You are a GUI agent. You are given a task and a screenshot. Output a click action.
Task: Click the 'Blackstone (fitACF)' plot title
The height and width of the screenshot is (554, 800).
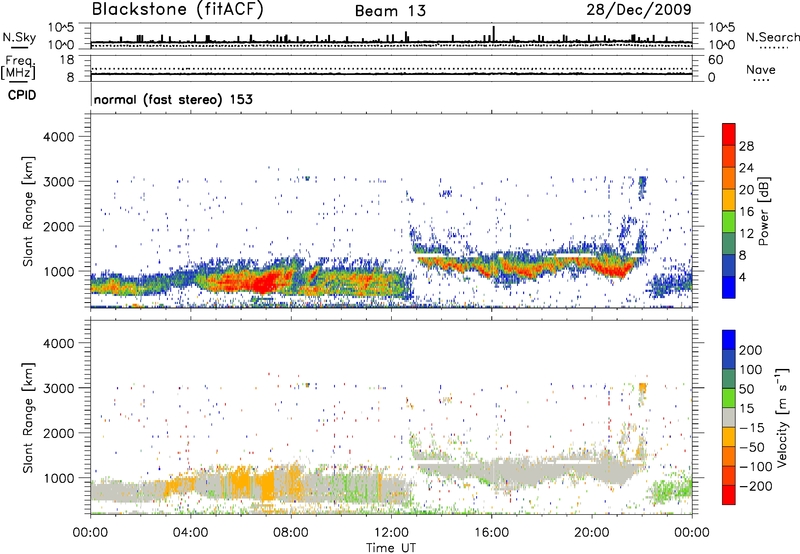point(178,10)
